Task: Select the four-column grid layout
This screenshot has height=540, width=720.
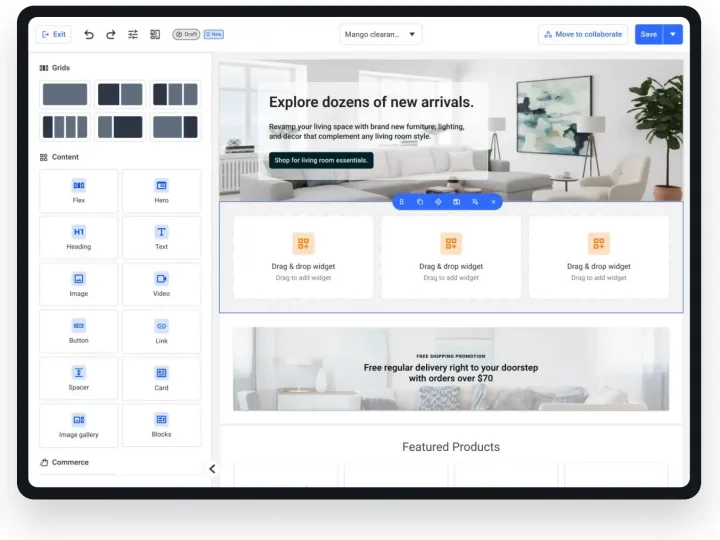Action: 65,127
